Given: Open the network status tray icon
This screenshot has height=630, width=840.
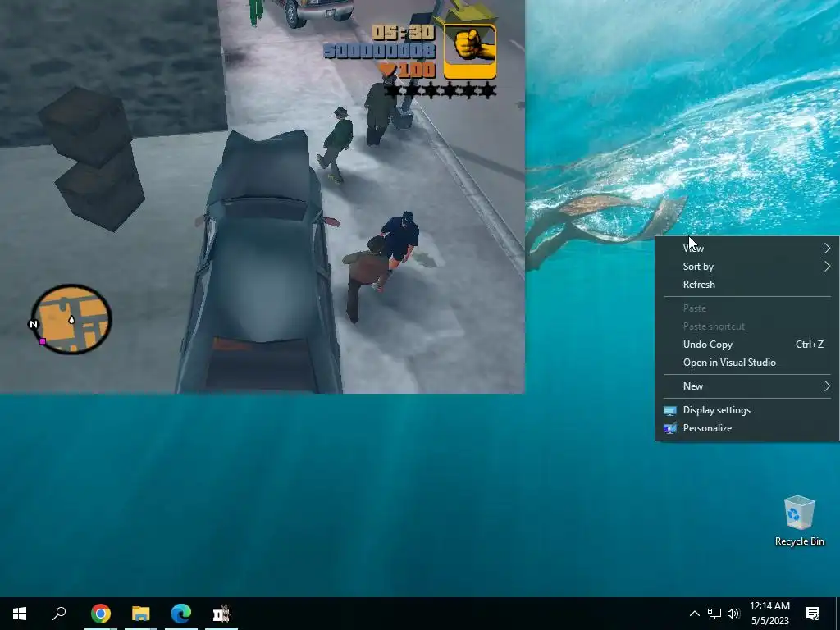Looking at the screenshot, I should click(714, 614).
